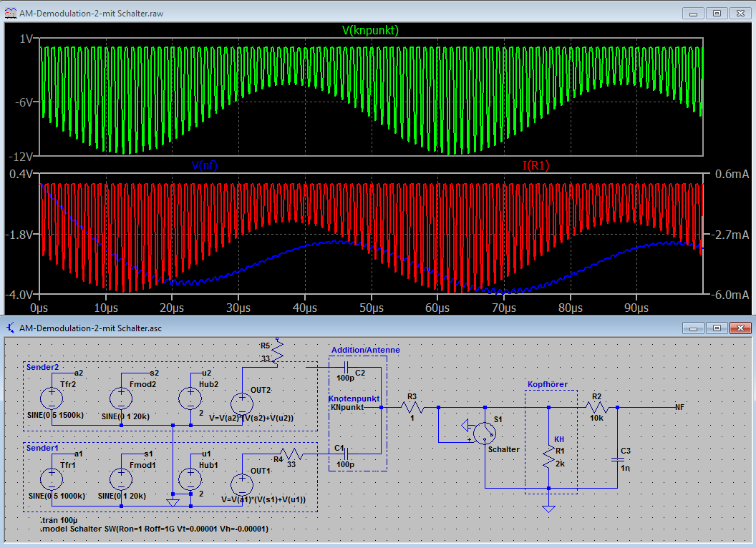Click the Fmod2 voltage source symbol
This screenshot has width=756, height=548.
122,398
